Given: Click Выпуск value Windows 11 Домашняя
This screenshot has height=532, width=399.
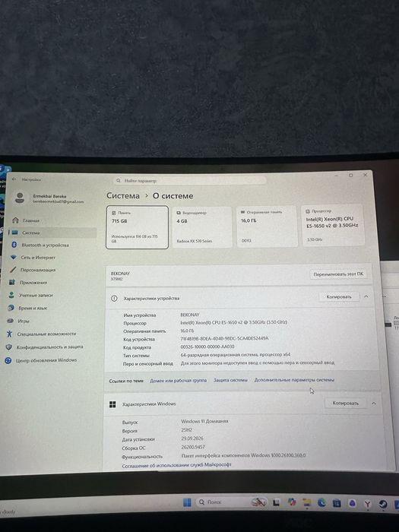Looking at the screenshot, I should coord(204,421).
